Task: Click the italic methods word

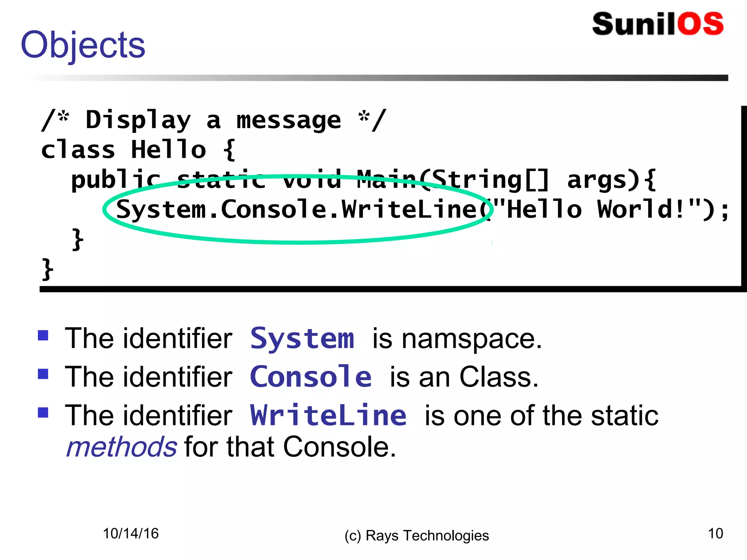Action: [x=121, y=447]
